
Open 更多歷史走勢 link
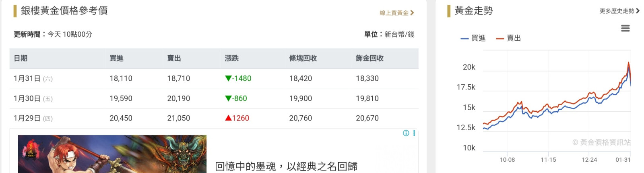pyautogui.click(x=619, y=11)
